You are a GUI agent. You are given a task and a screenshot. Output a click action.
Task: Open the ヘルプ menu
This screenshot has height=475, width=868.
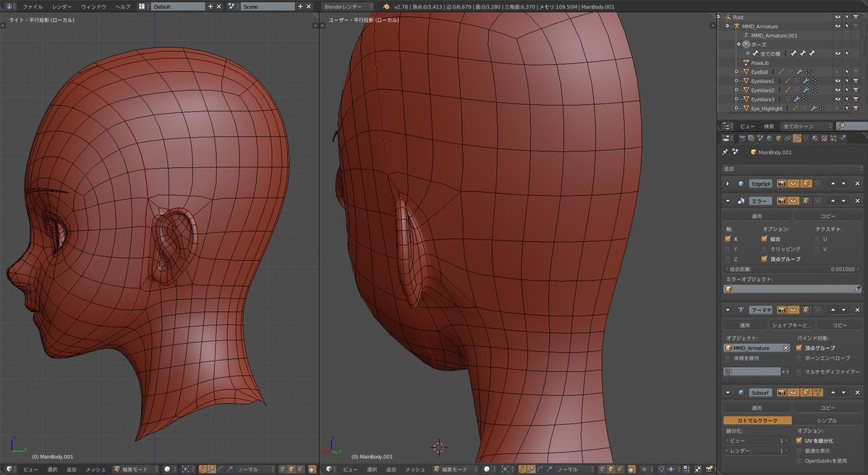pos(124,6)
